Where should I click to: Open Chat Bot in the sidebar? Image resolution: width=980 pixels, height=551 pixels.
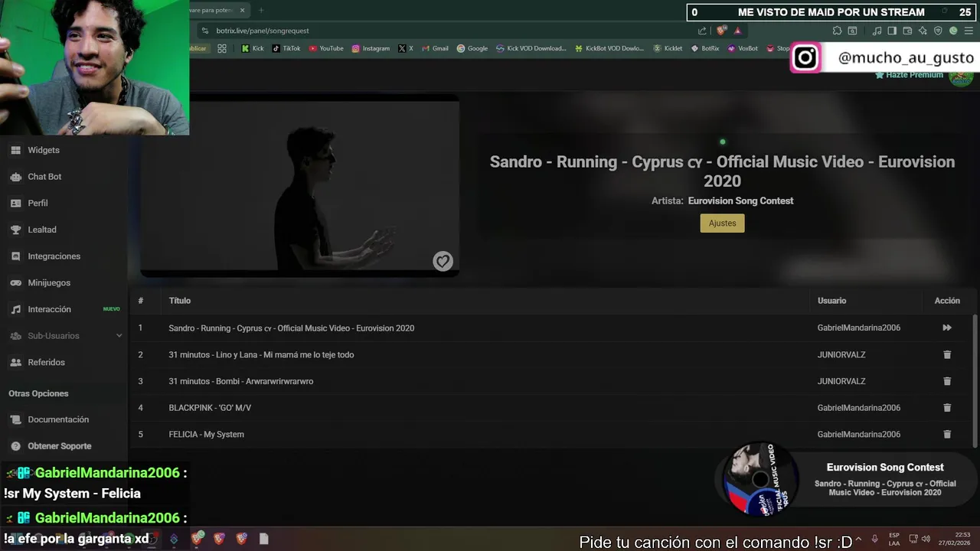click(x=44, y=177)
